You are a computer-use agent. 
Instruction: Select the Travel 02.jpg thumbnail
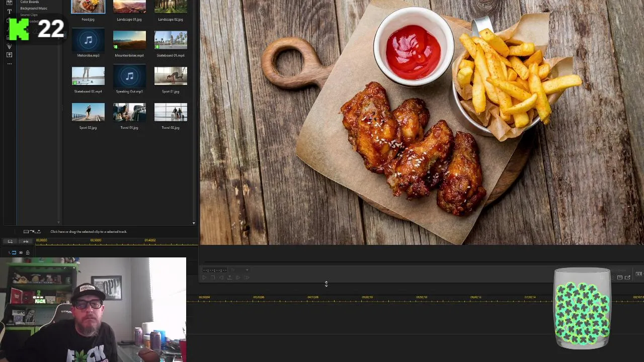(x=171, y=112)
